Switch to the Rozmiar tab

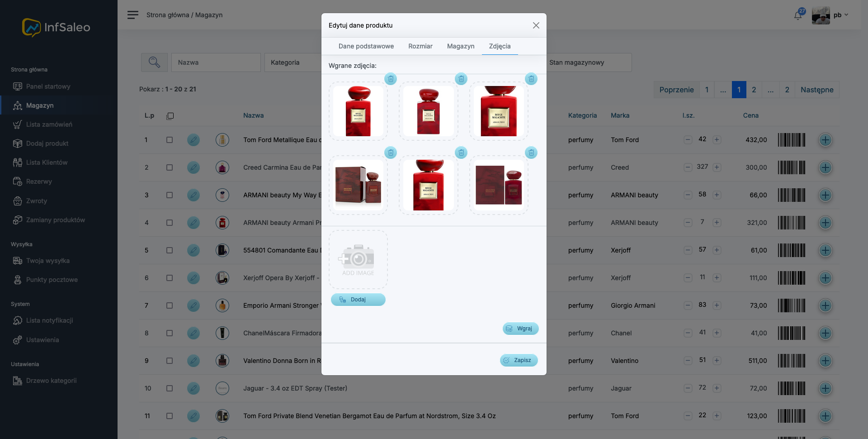click(x=420, y=46)
